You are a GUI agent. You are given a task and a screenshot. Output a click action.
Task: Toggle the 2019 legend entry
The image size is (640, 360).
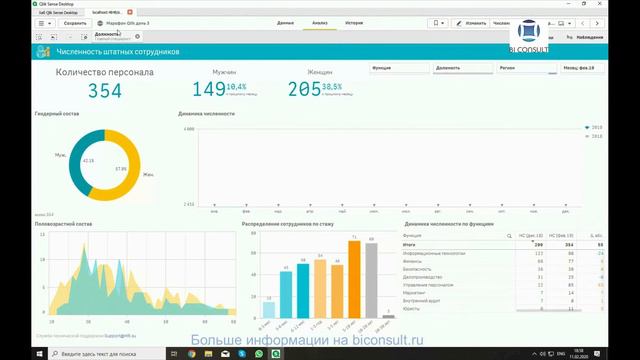[594, 127]
